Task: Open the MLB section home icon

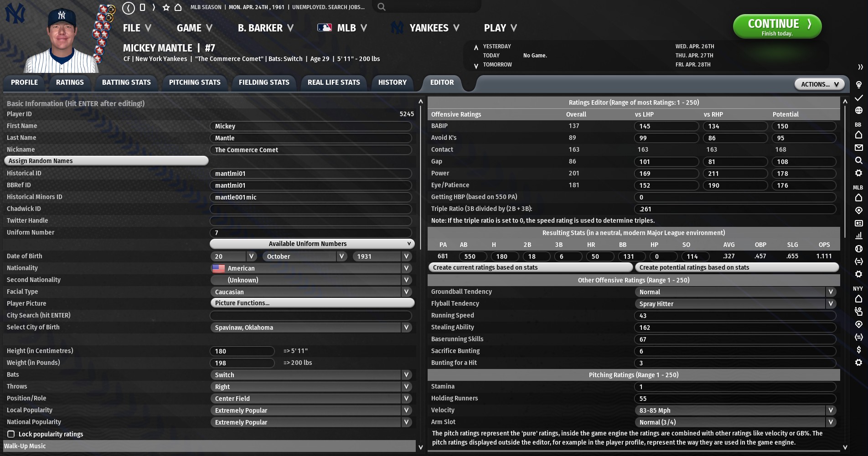Action: pos(858,198)
